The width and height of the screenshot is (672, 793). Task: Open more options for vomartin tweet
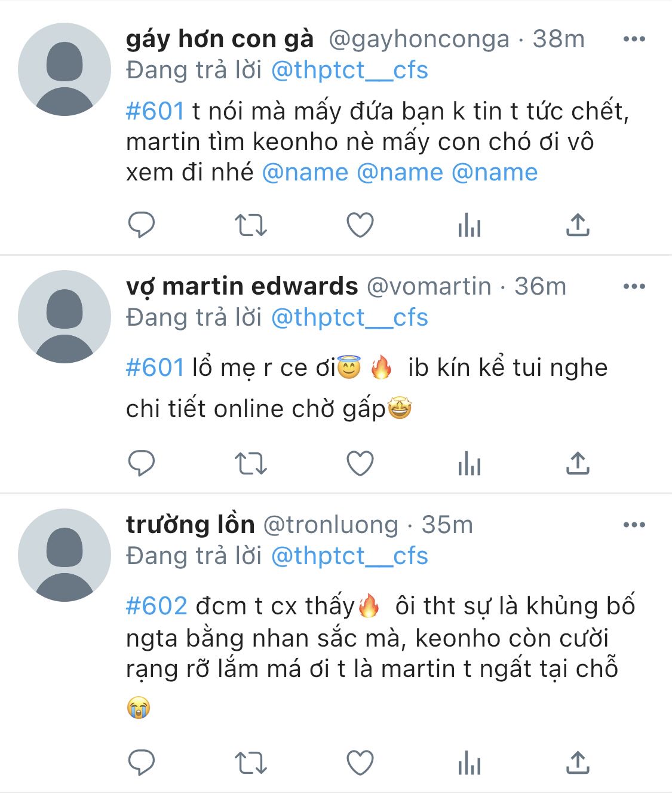[x=634, y=286]
